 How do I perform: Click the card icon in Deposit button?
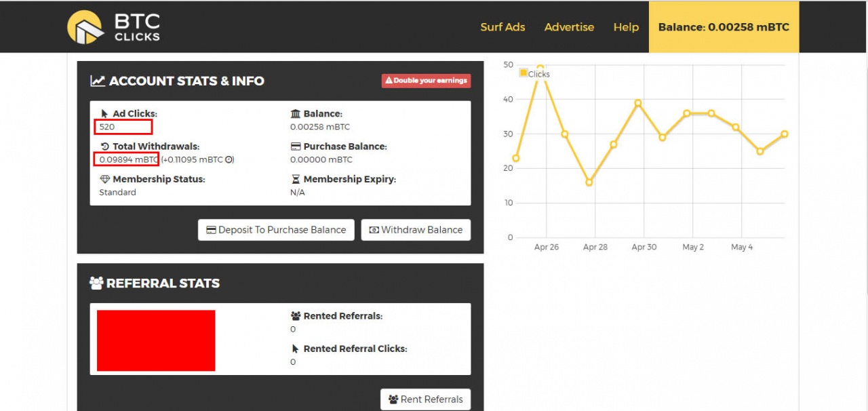pyautogui.click(x=211, y=230)
